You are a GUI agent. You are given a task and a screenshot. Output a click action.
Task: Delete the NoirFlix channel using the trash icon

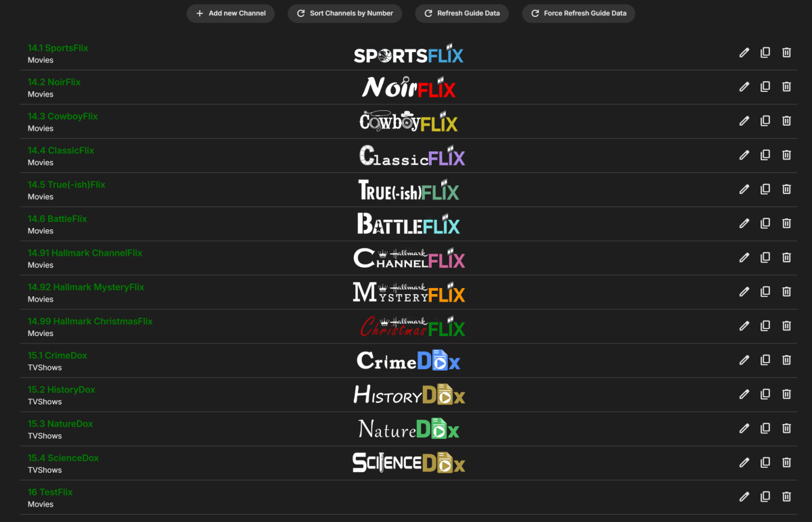(x=786, y=87)
